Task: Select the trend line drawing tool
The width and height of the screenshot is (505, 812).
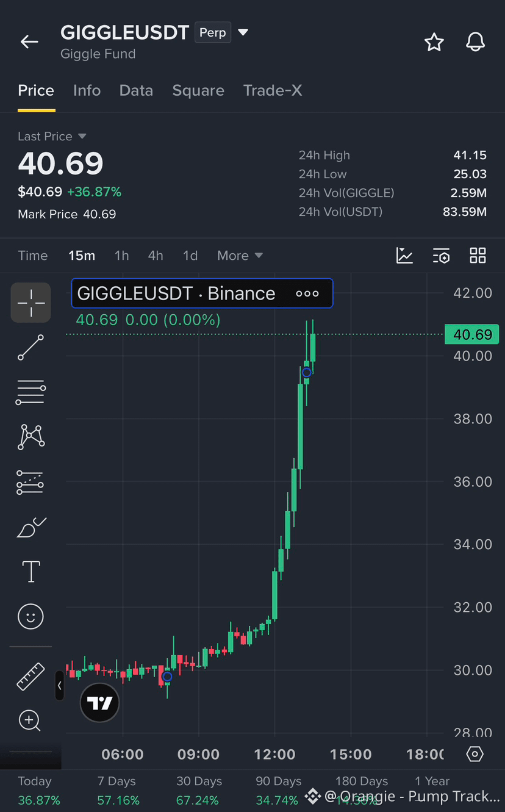Action: (30, 347)
